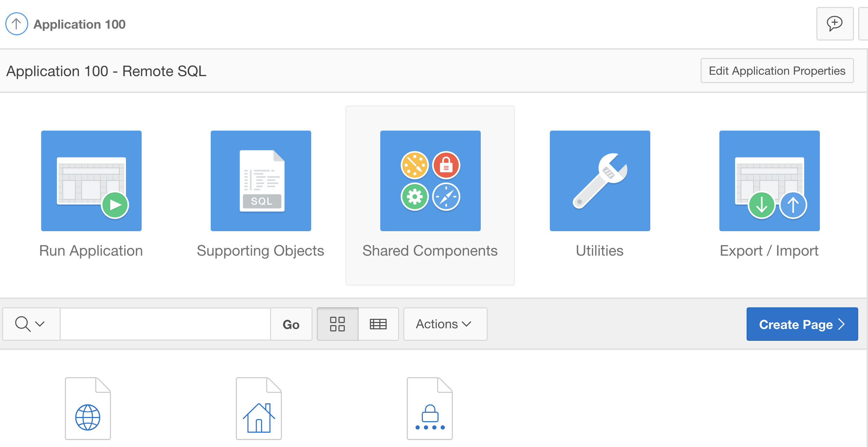The width and height of the screenshot is (868, 447).
Task: Expand the search column selector dropdown
Action: point(31,324)
